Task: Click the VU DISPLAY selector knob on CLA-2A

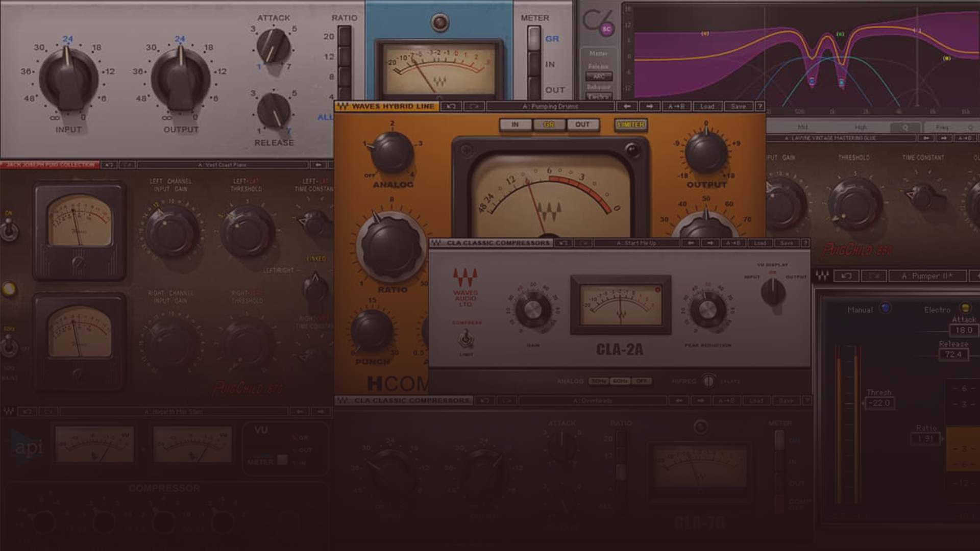Action: click(773, 291)
